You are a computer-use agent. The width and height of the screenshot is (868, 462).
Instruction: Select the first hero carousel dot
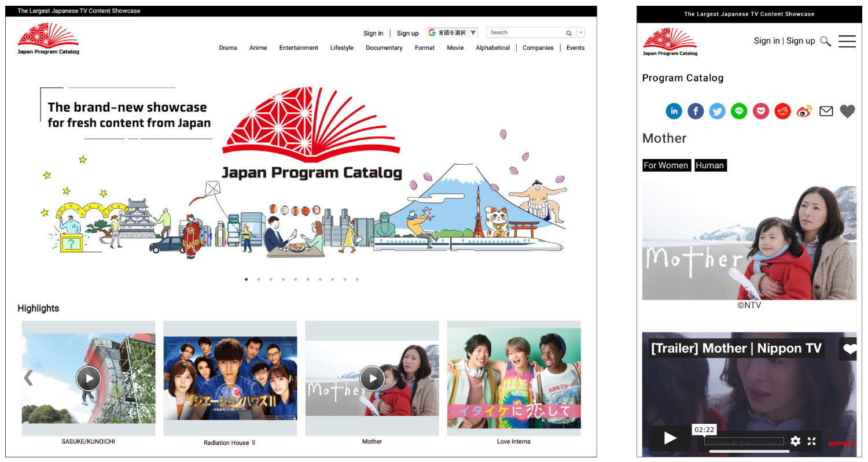click(247, 279)
